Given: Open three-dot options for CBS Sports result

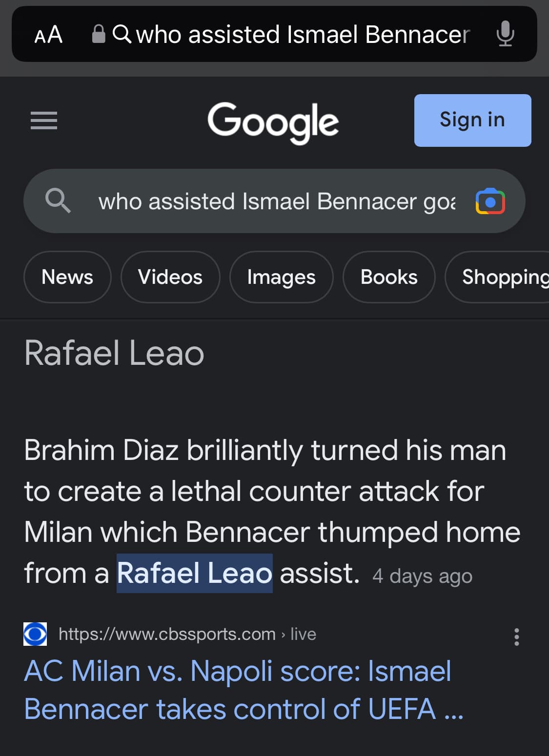Looking at the screenshot, I should click(x=516, y=637).
